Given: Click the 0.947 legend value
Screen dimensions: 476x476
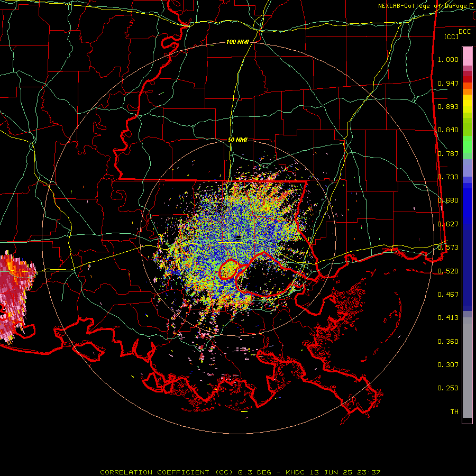Looking at the screenshot, I should [448, 83].
